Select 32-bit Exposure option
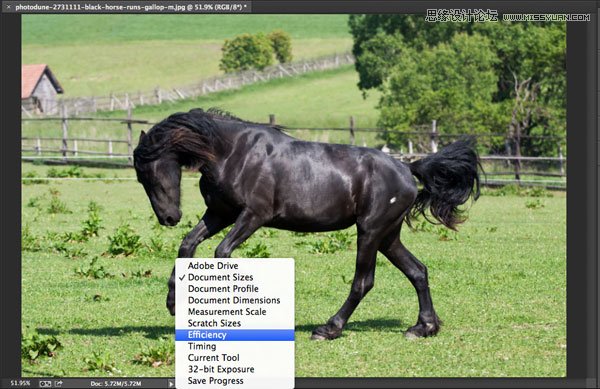The image size is (600, 389). click(x=235, y=369)
